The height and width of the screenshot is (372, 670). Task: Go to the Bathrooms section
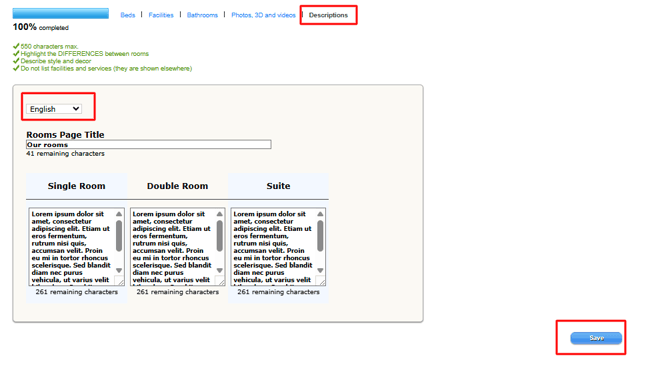[x=202, y=15]
